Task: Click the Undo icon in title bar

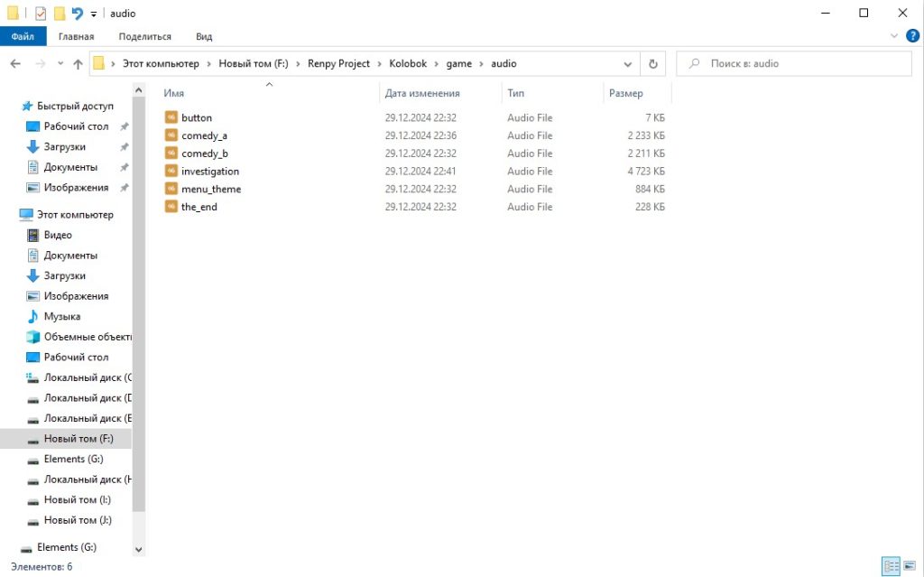Action: click(x=77, y=14)
